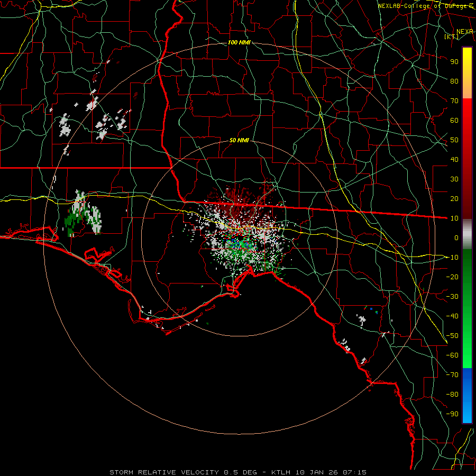Click the blue segment of the color bar
This screenshot has height=476, width=476.
click(467, 396)
